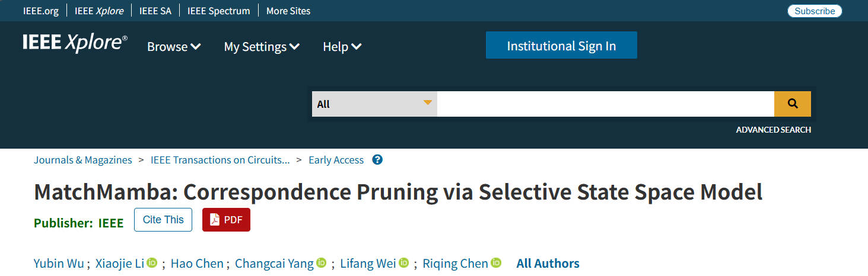The width and height of the screenshot is (868, 276).
Task: Open the Early Access help question icon
Action: [x=377, y=160]
